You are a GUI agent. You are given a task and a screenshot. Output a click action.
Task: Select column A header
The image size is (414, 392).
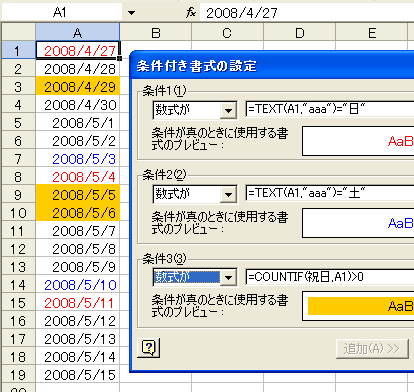[77, 33]
